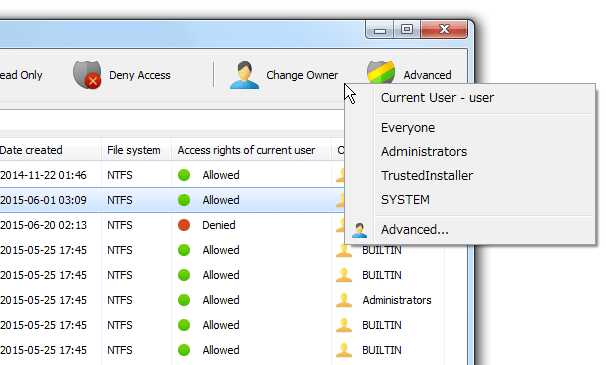Choose Everyone as the new owner
The image size is (606, 365).
pos(408,128)
